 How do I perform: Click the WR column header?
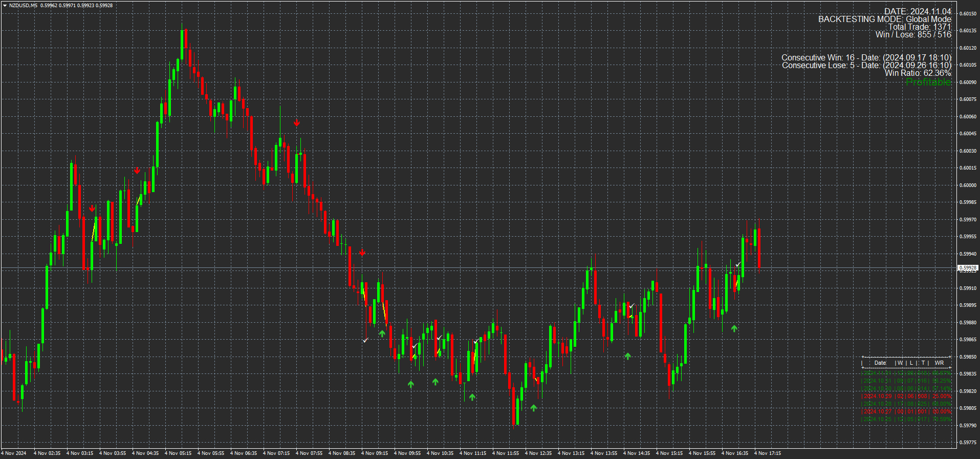939,363
